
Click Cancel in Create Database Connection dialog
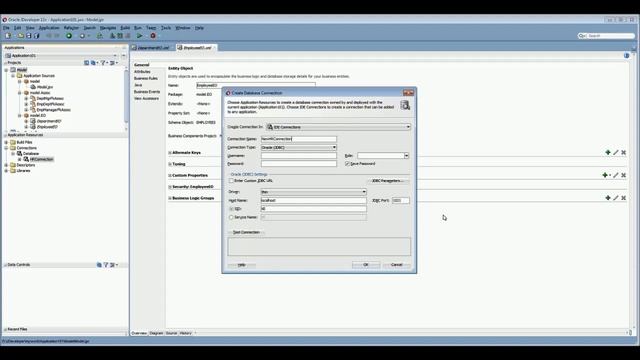tap(396, 265)
